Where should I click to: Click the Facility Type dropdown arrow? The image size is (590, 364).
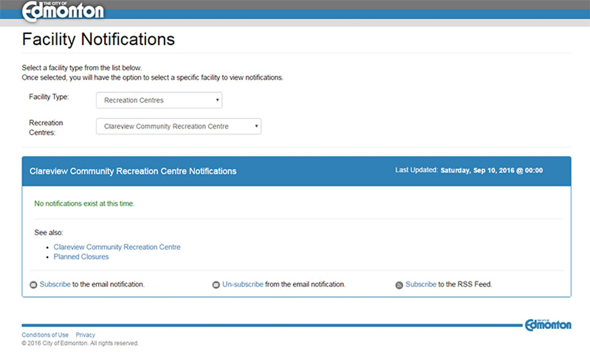click(x=218, y=100)
